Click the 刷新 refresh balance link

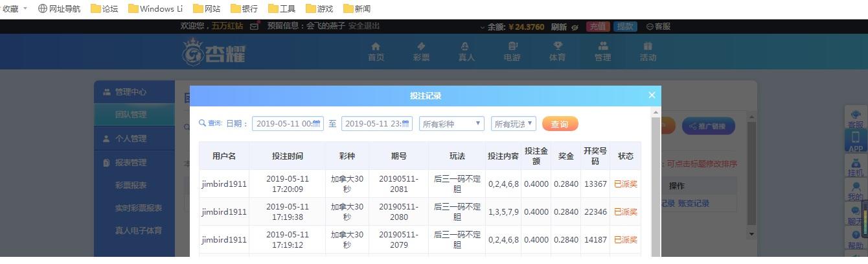(558, 27)
